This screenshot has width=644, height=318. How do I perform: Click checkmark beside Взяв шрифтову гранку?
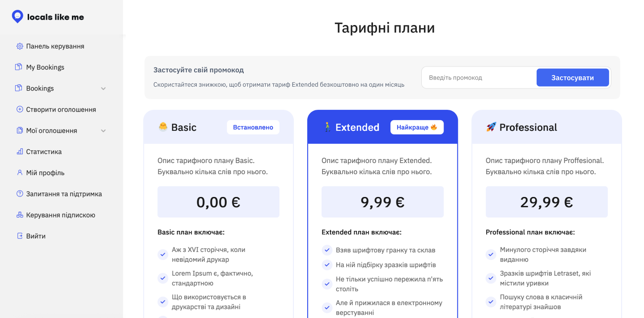point(327,250)
